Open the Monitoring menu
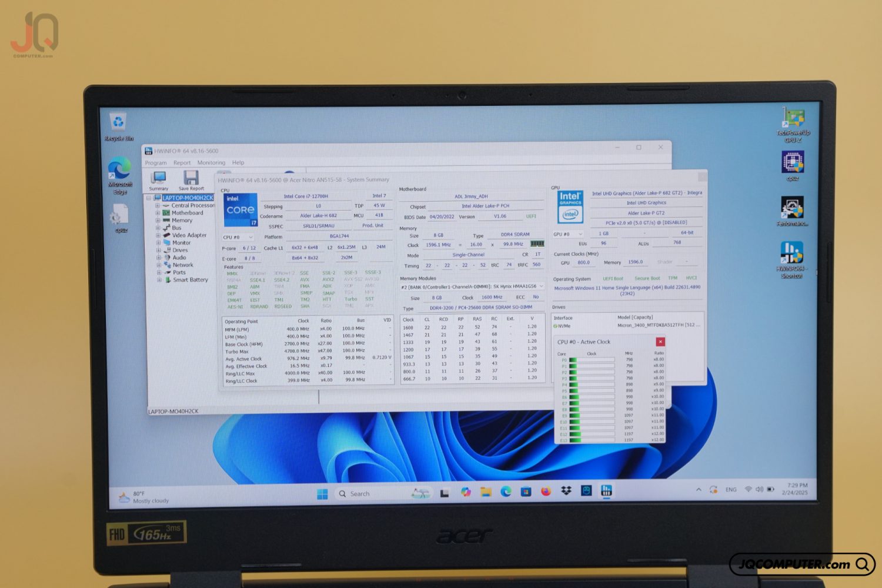Screen dimensions: 882x588 tap(211, 163)
